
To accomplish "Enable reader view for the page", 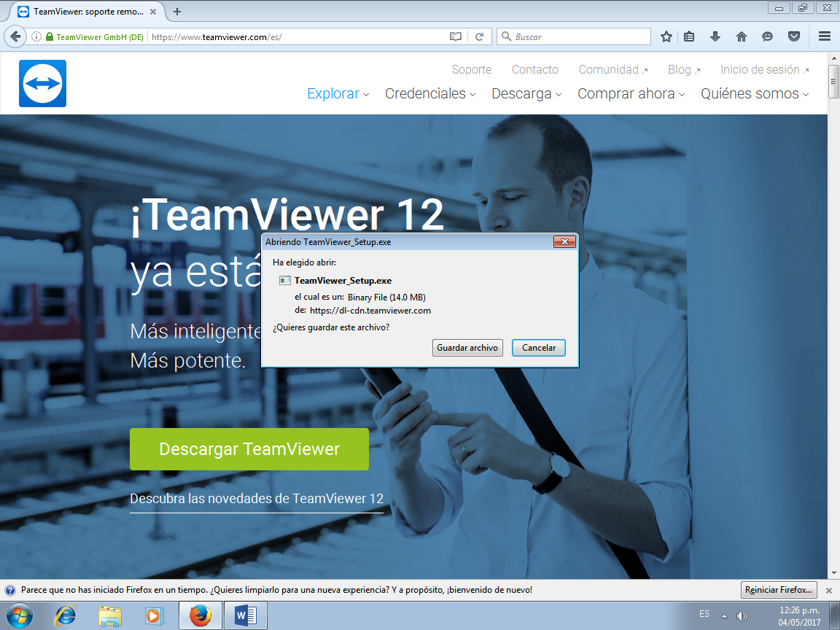I will pyautogui.click(x=455, y=36).
